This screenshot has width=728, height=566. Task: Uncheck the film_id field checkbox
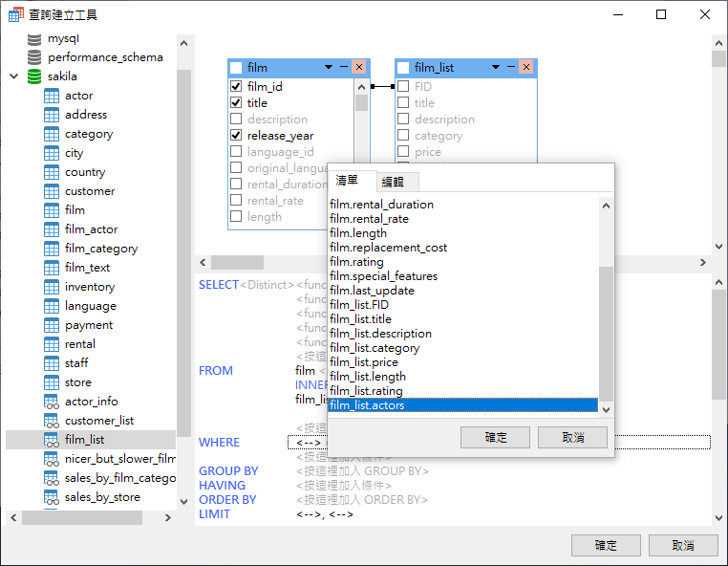point(236,86)
